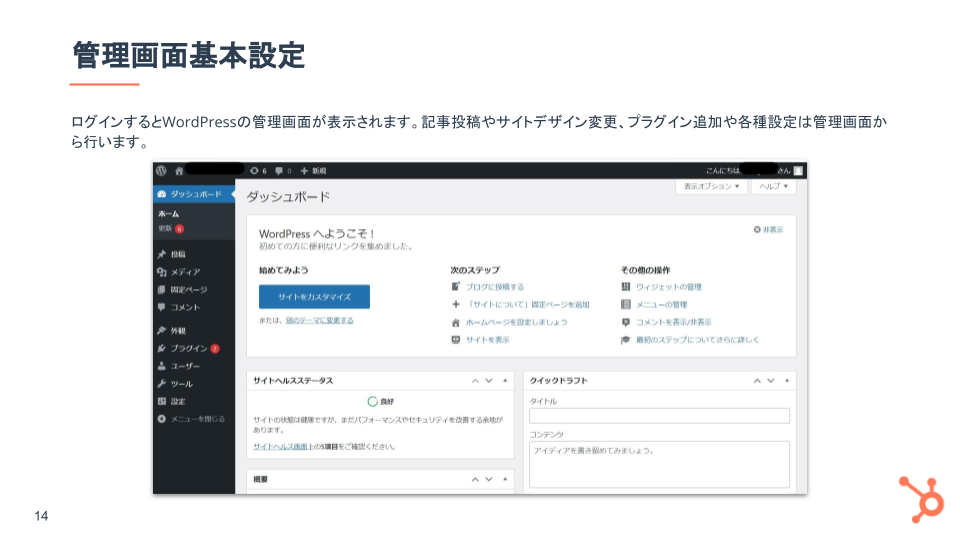Click the icon beside コメントを表示/非表示

626,322
